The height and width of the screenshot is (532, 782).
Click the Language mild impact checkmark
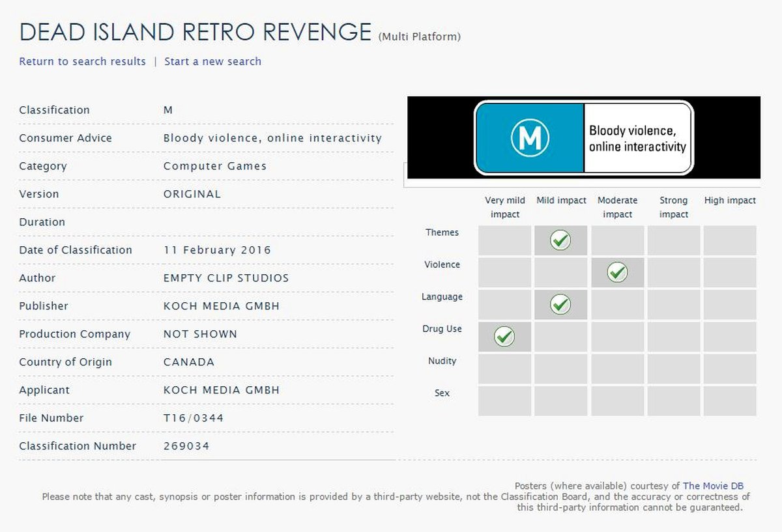pyautogui.click(x=560, y=304)
